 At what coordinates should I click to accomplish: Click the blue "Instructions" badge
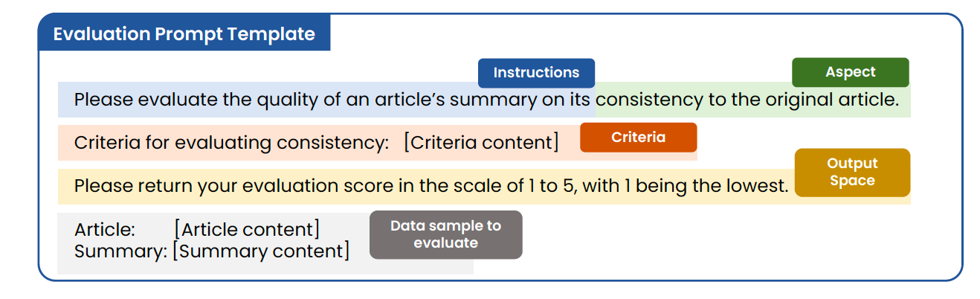[536, 73]
